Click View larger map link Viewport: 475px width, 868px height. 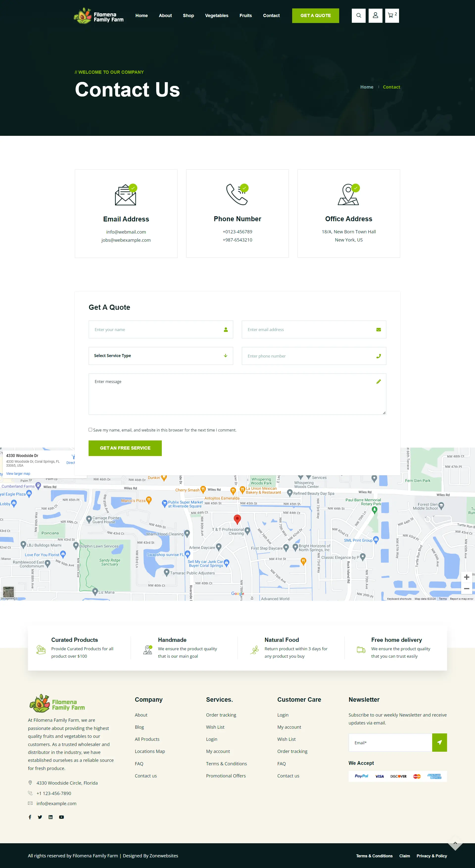(x=18, y=473)
